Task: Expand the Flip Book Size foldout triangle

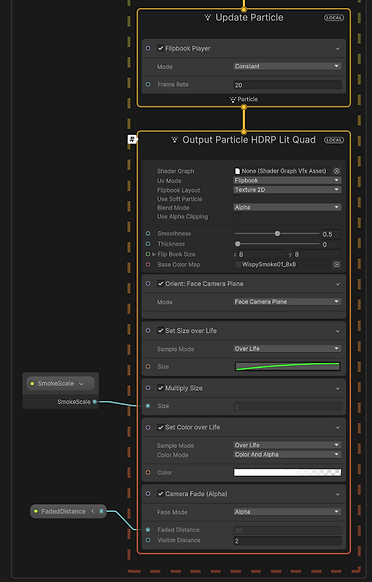Action: (x=154, y=254)
